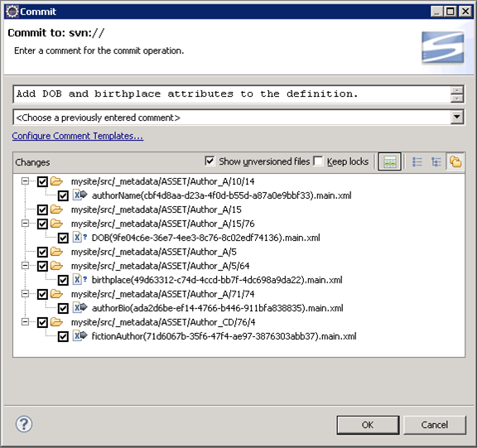Uncheck the Author_CD/76/4 folder checkbox
Viewport: 477px width, 448px height.
pos(42,323)
